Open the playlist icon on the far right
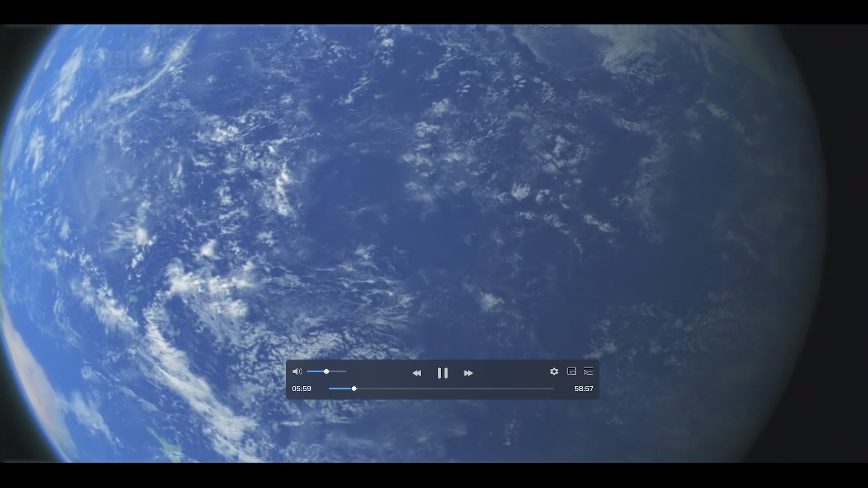The height and width of the screenshot is (488, 868). point(589,371)
